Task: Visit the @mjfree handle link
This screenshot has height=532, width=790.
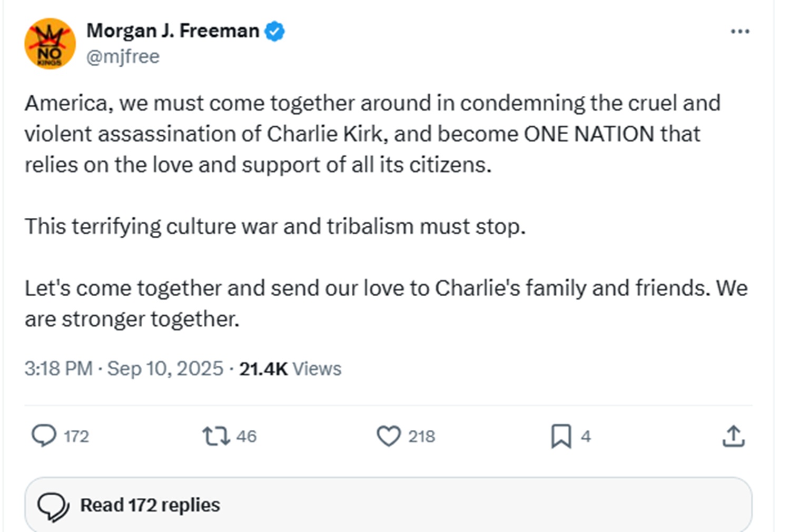Action: coord(123,56)
